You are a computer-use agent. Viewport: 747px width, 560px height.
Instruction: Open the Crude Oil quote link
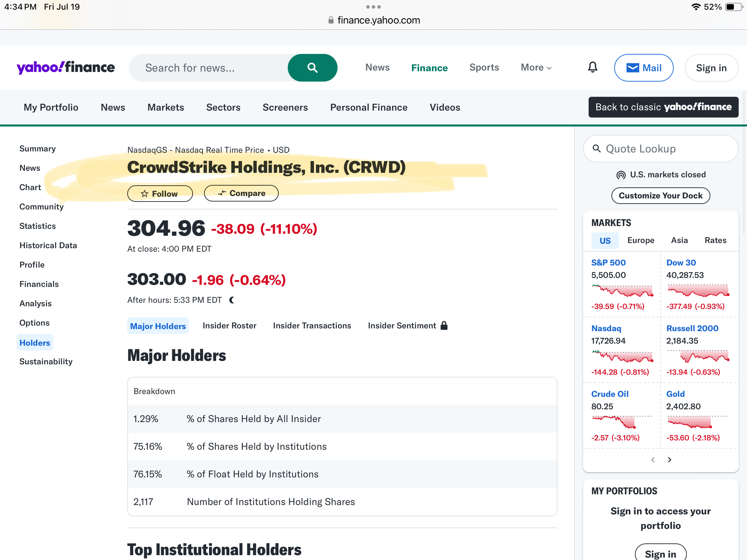610,394
